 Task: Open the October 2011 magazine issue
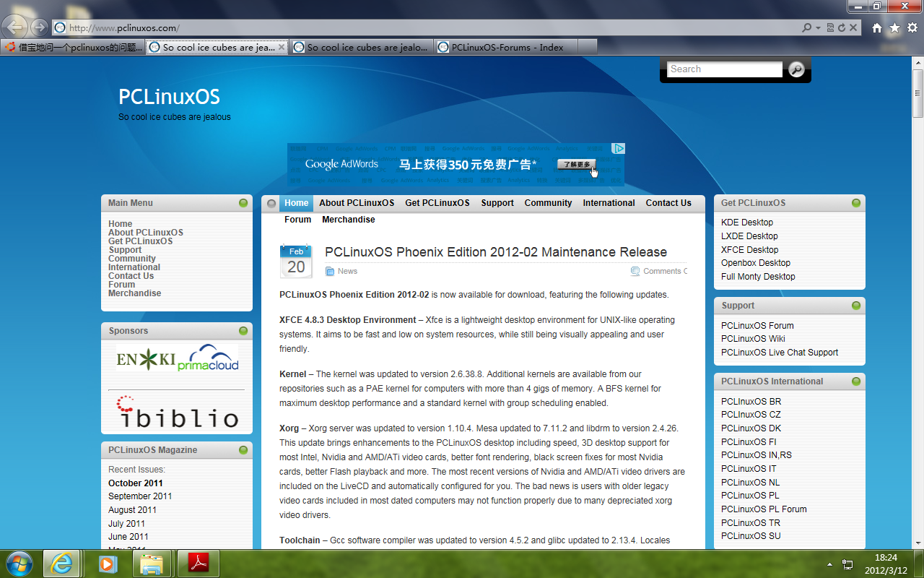(x=136, y=483)
